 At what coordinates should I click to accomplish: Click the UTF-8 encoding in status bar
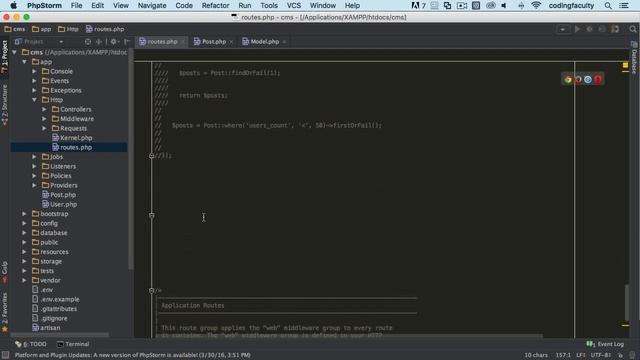[x=600, y=355]
